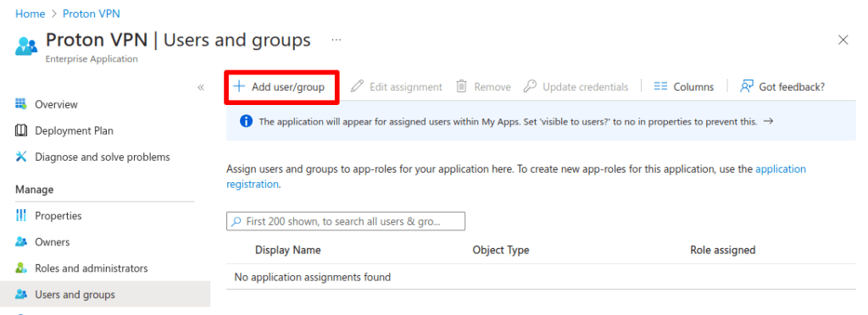The height and width of the screenshot is (315, 868).
Task: Open the application registration link
Action: [x=516, y=176]
